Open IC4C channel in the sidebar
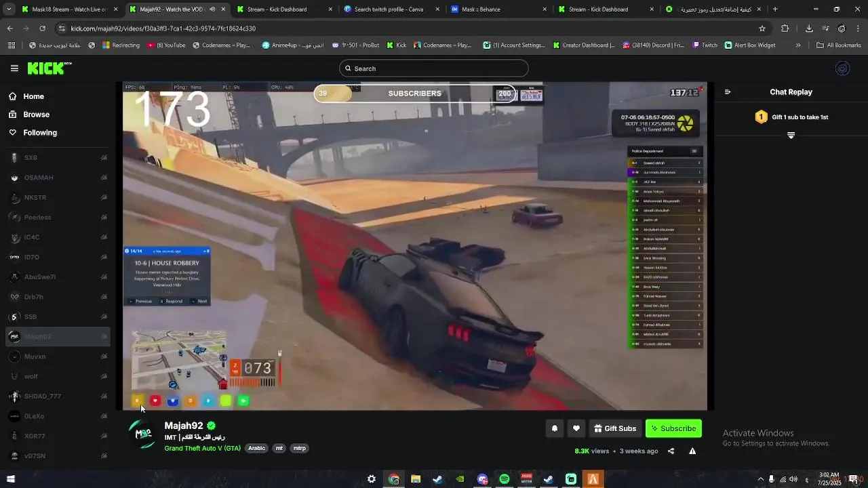 coord(58,237)
